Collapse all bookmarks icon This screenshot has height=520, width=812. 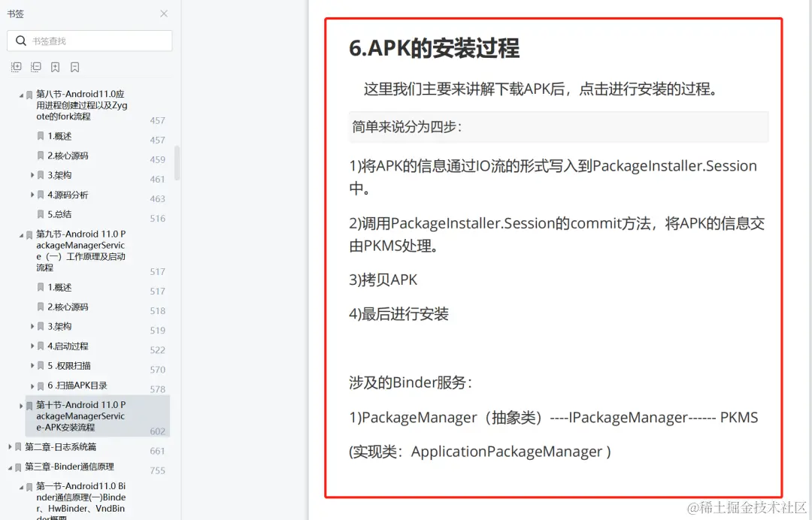(x=36, y=67)
